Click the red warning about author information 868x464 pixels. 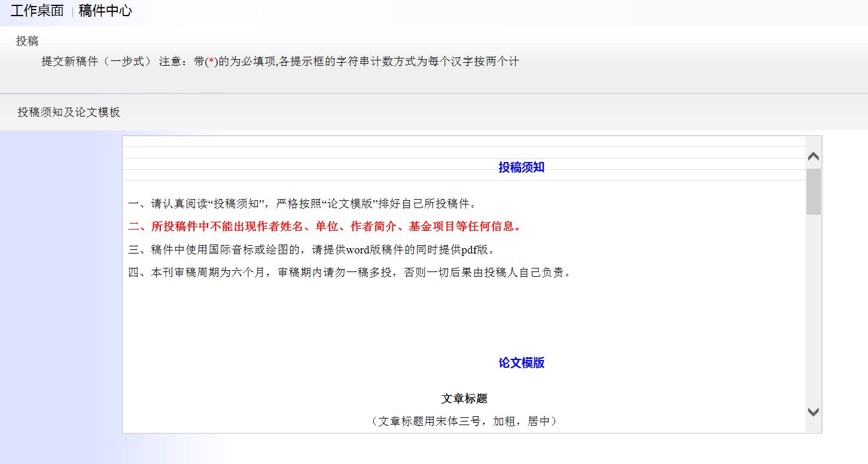[325, 227]
